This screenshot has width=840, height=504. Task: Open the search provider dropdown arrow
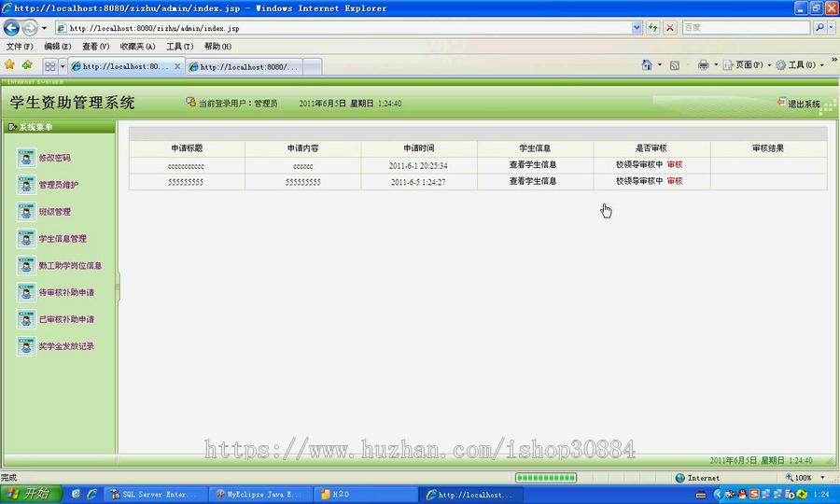(831, 27)
